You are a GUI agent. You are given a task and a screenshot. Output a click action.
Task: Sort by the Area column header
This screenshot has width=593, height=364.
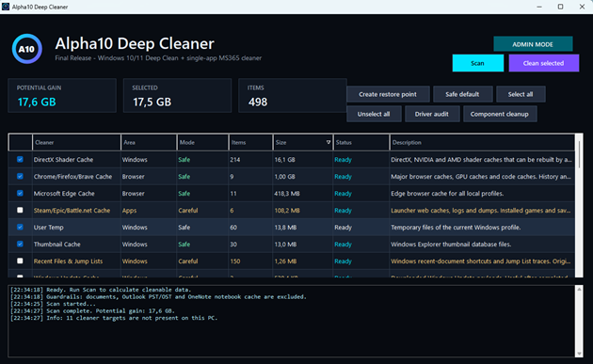pyautogui.click(x=149, y=143)
